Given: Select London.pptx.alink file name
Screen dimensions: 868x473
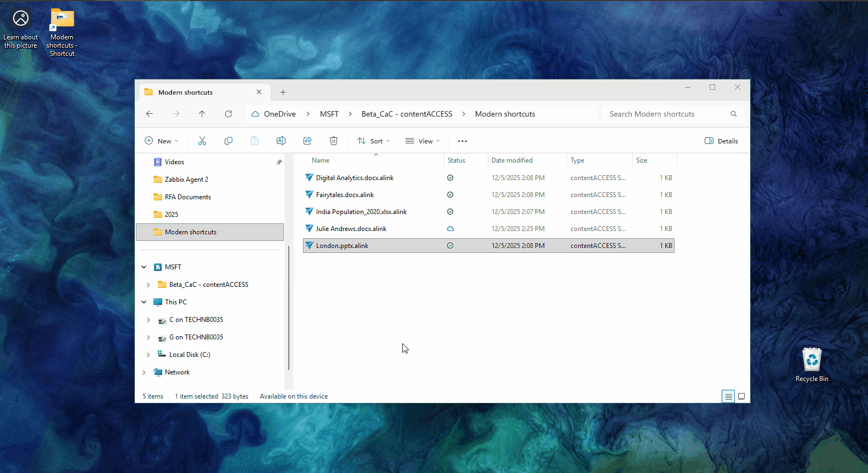Looking at the screenshot, I should (x=342, y=245).
